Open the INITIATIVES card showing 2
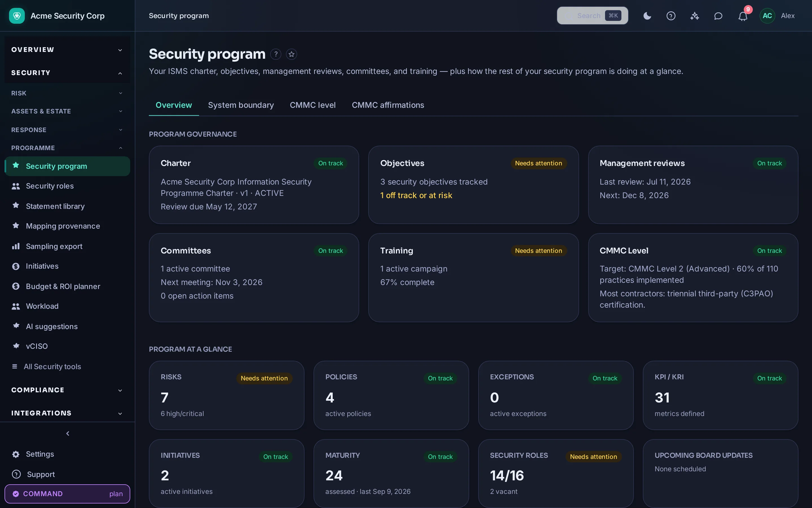The width and height of the screenshot is (812, 508). point(226,474)
